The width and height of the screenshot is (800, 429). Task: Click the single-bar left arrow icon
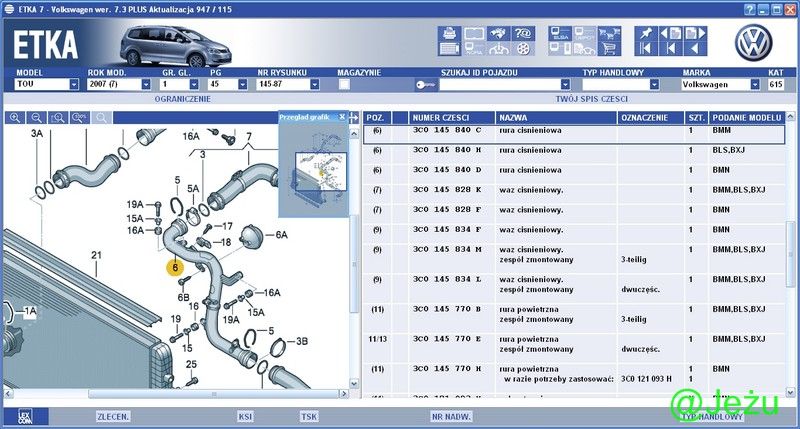(x=671, y=49)
